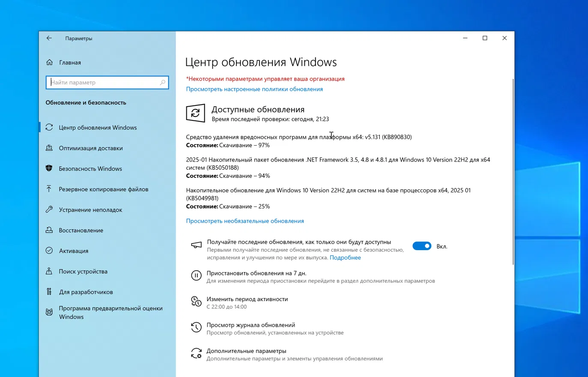Click the Find my device icon

coord(49,271)
